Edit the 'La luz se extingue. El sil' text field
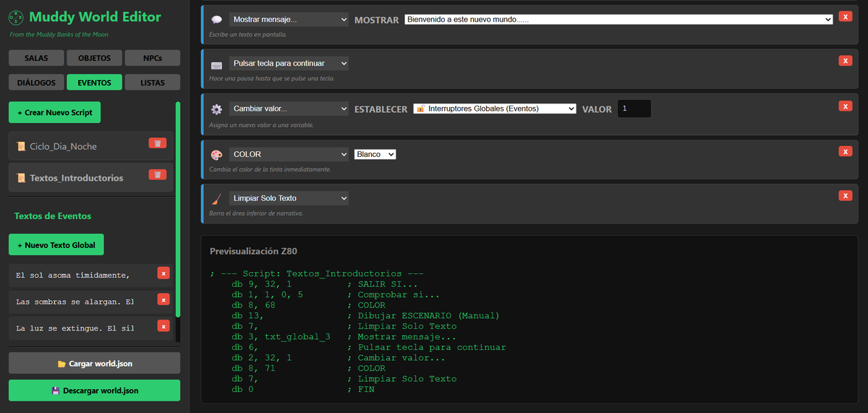868x413 pixels. [x=81, y=328]
